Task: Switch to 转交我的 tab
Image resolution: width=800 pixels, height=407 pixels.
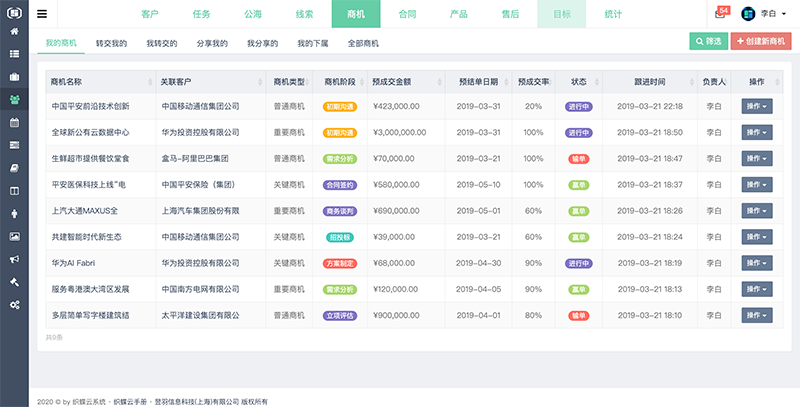Action: 111,43
